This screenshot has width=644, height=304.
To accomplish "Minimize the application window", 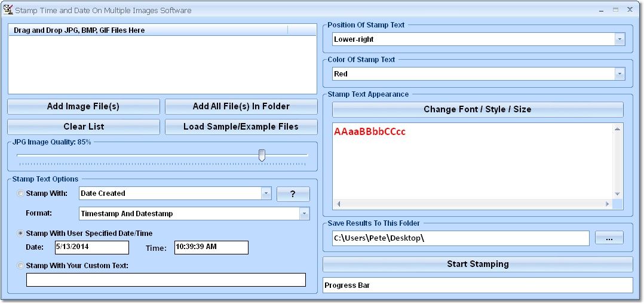I will click(602, 10).
